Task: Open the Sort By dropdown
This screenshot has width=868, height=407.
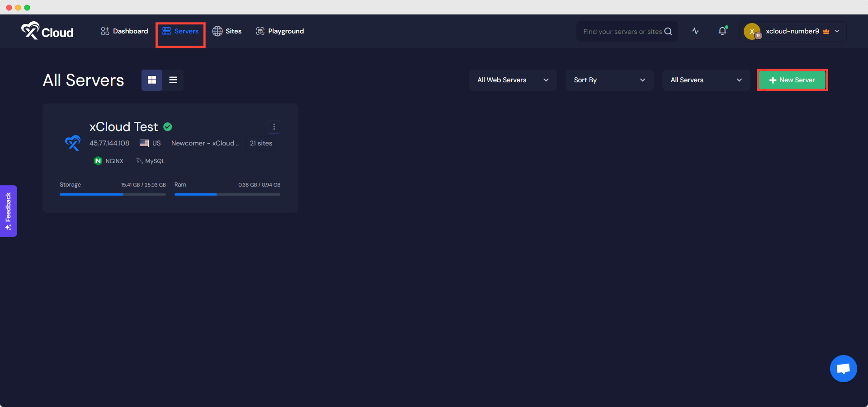Action: pyautogui.click(x=609, y=80)
